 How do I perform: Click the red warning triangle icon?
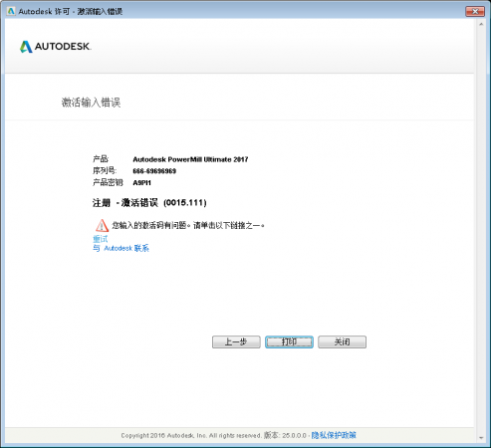[102, 226]
